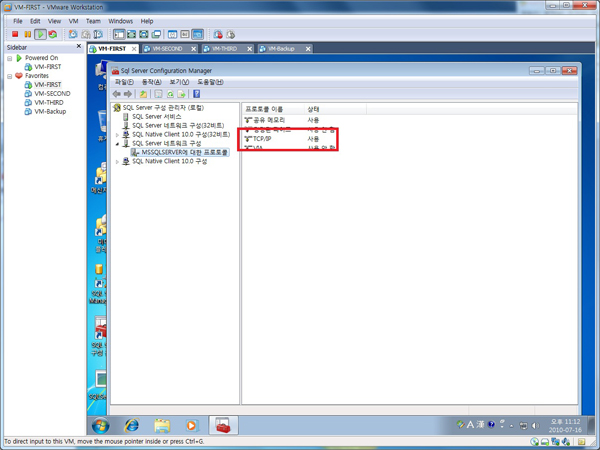Select SQL Server 서비스 tree node
Image resolution: width=600 pixels, height=450 pixels.
[x=157, y=117]
